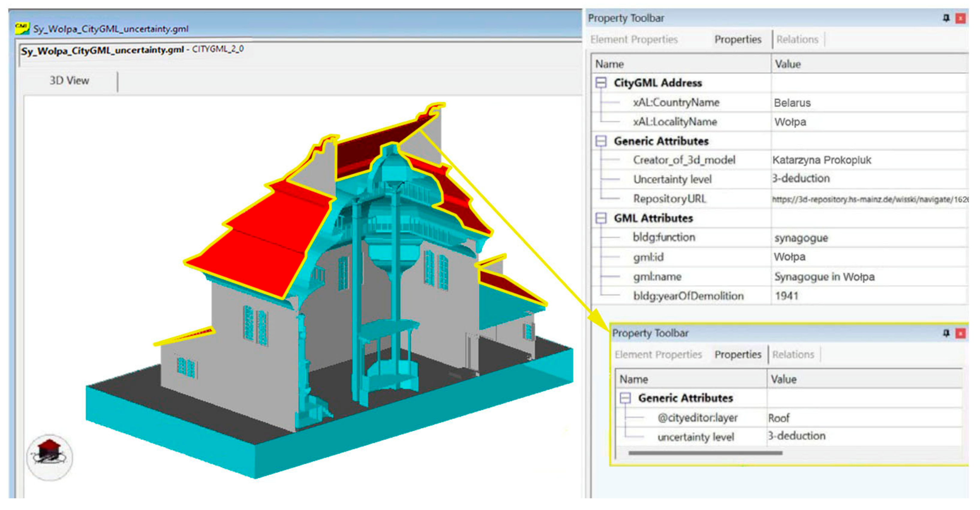Collapse lower panel Generic Attributes group

click(625, 398)
